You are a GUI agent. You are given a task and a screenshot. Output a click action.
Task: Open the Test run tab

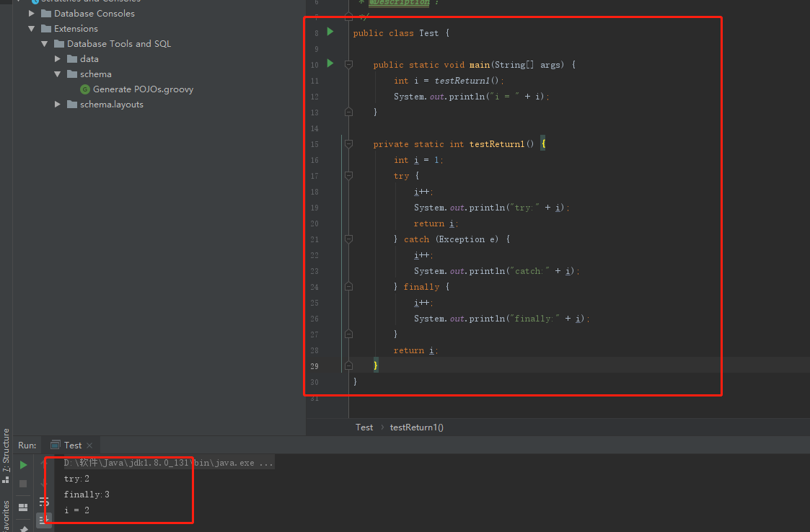click(x=72, y=445)
